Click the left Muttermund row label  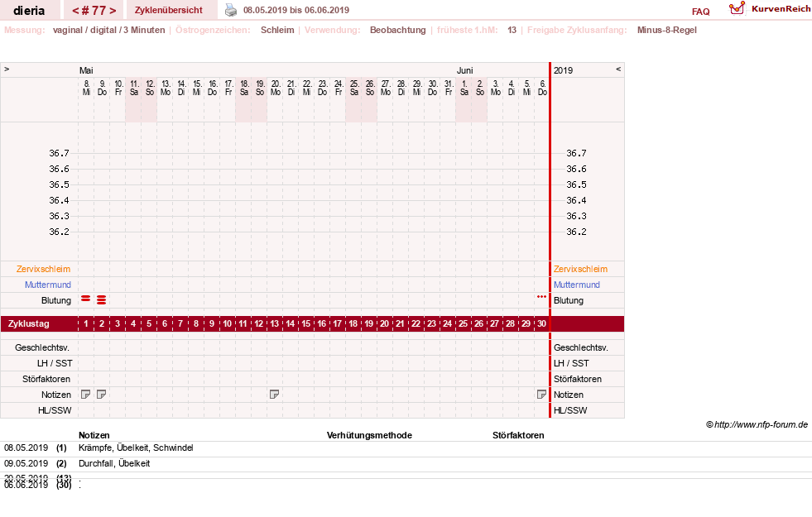[x=48, y=285]
